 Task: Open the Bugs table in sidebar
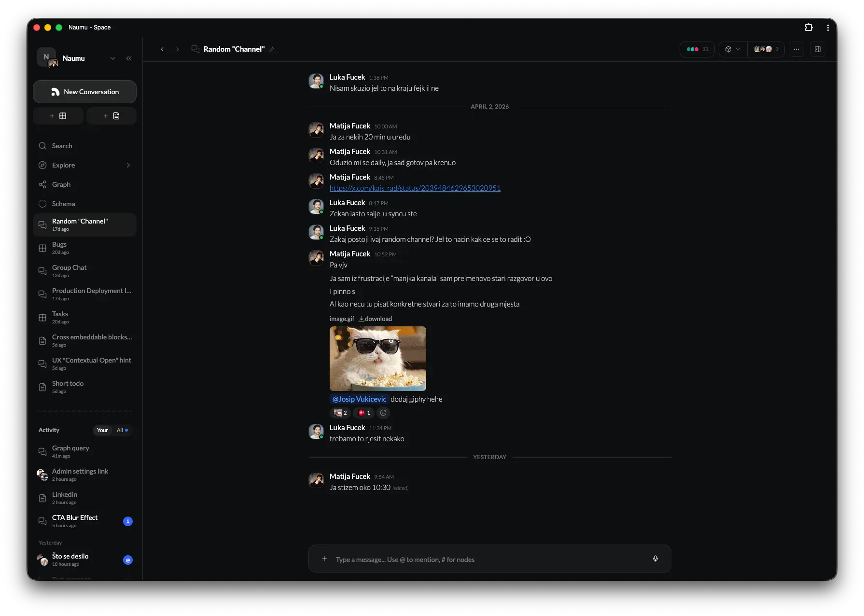(84, 248)
